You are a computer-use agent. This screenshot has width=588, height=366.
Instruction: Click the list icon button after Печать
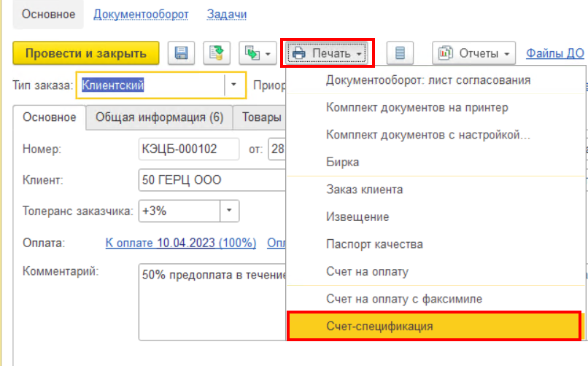[400, 53]
